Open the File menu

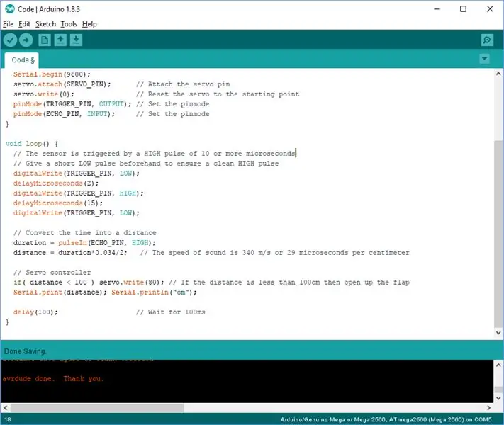(x=8, y=24)
